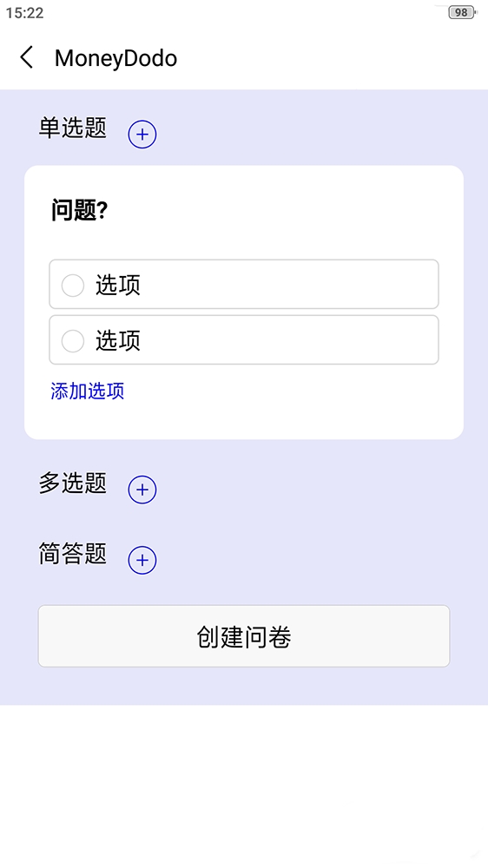Add a new 多选题 with the plus icon

142,490
